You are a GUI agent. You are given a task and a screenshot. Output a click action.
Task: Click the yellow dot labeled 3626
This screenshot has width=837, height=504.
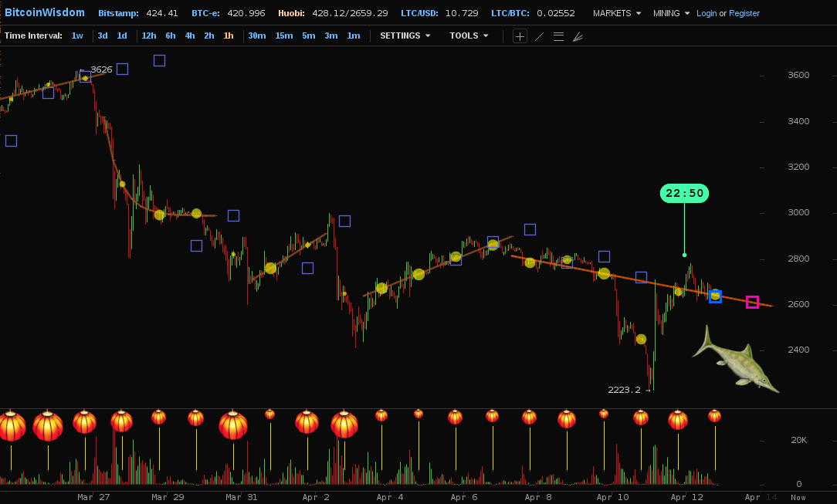pyautogui.click(x=85, y=78)
